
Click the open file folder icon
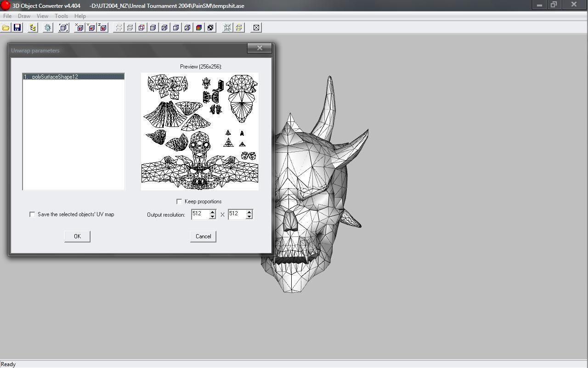click(6, 28)
